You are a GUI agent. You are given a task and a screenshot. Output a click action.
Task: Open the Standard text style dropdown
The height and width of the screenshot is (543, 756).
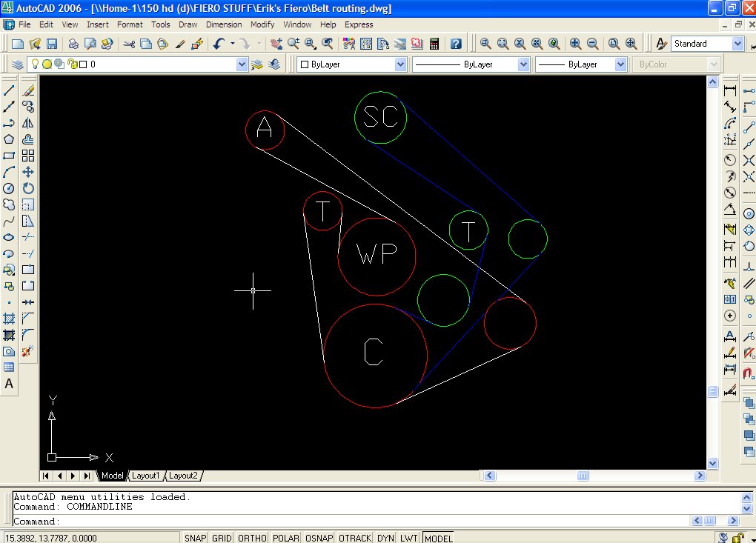point(737,44)
